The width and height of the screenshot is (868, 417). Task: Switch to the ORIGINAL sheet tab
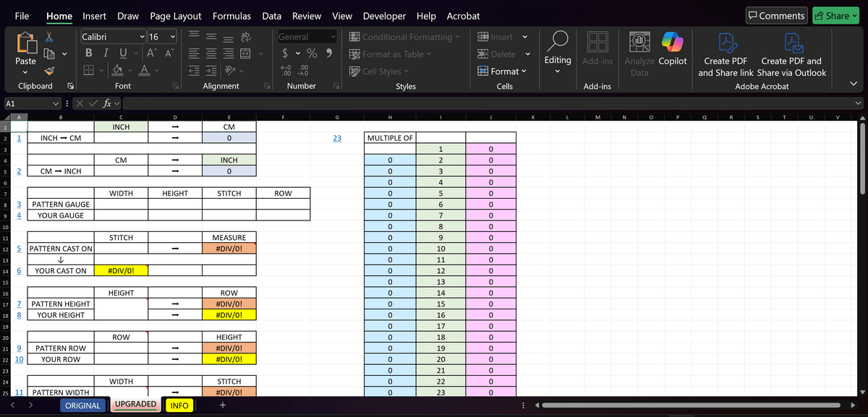coord(82,405)
